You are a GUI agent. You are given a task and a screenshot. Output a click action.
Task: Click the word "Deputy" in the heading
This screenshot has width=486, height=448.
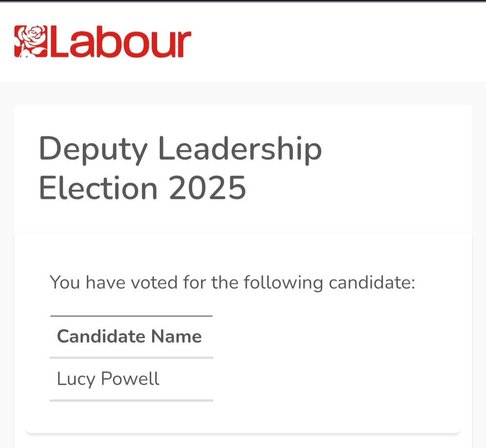92,150
